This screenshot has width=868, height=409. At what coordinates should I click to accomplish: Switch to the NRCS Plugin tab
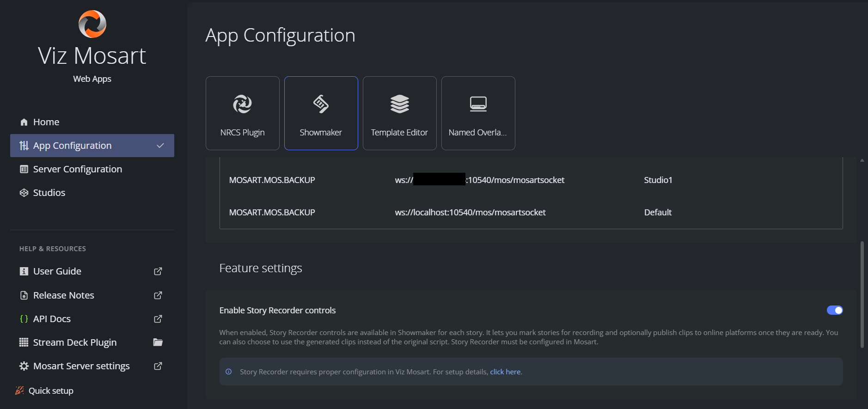(x=243, y=113)
